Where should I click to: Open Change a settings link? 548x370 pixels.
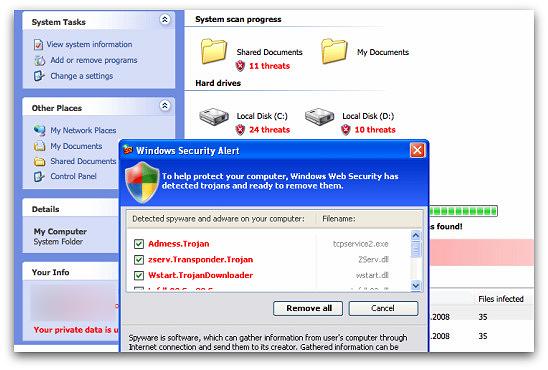point(82,76)
